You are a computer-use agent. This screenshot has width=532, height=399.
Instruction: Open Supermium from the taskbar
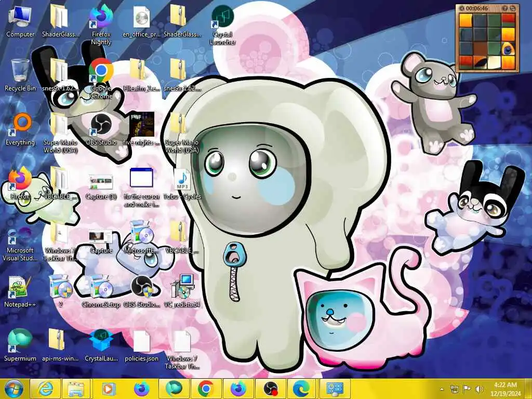click(174, 389)
